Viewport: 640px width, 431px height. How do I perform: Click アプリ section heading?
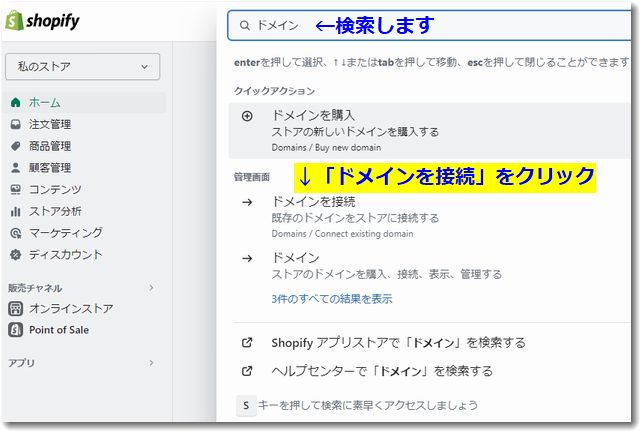tap(22, 363)
